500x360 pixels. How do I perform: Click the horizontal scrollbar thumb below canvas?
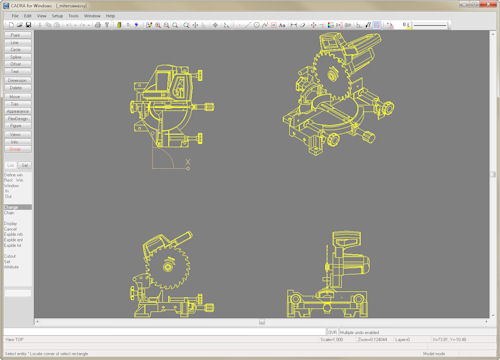click(x=262, y=322)
